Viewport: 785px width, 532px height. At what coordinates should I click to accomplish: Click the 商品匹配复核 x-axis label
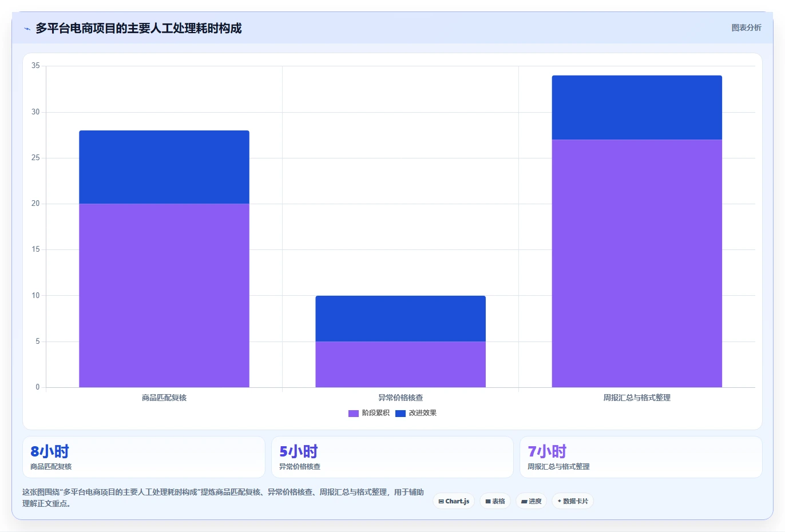pyautogui.click(x=164, y=398)
